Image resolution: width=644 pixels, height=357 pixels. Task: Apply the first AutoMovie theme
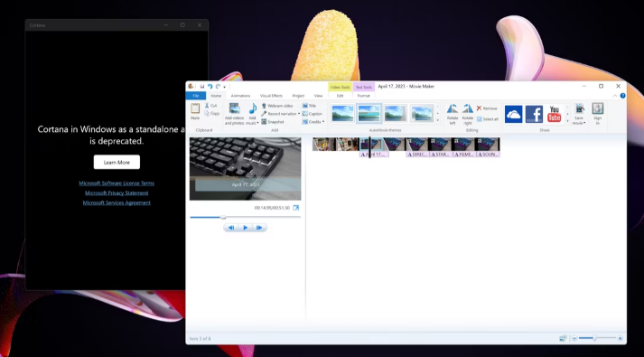(342, 114)
